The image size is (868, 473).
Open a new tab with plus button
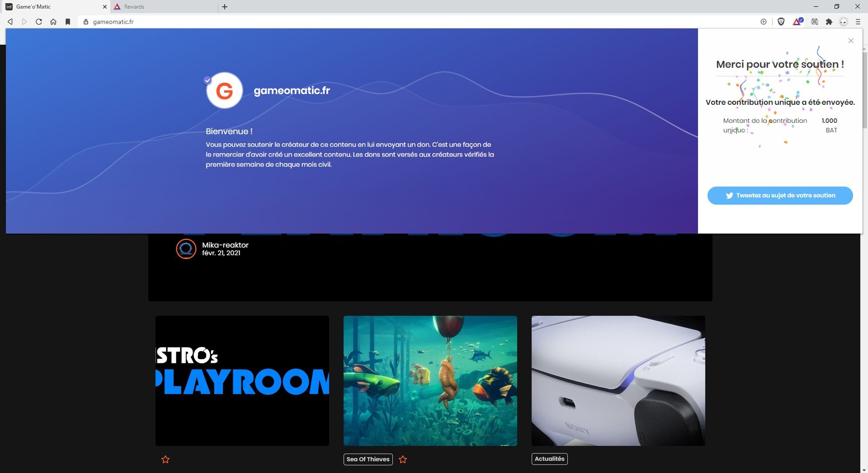[225, 7]
